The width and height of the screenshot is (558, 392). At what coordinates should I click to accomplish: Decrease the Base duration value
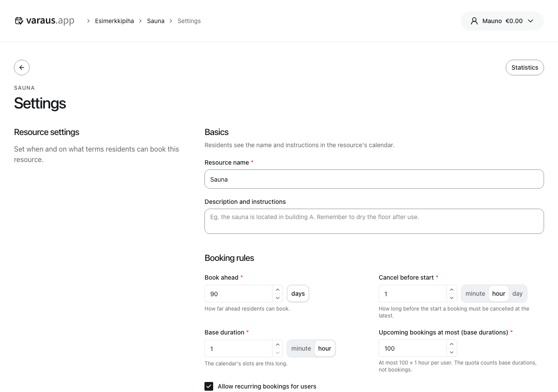(278, 353)
